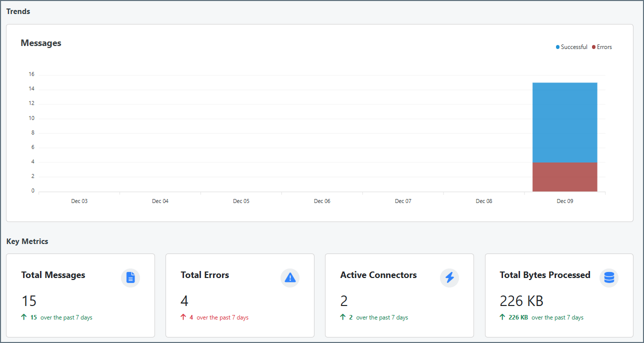Select the blue Successful bar segment for Dec 09
The width and height of the screenshot is (644, 343).
[564, 122]
